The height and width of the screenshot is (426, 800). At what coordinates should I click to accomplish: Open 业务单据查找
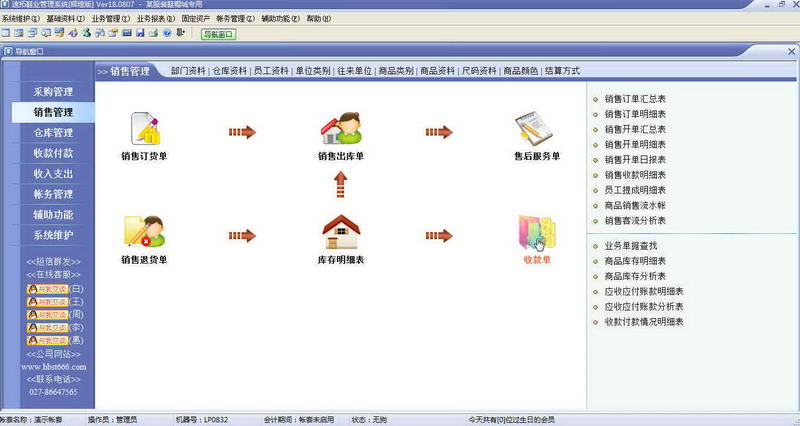pyautogui.click(x=631, y=246)
